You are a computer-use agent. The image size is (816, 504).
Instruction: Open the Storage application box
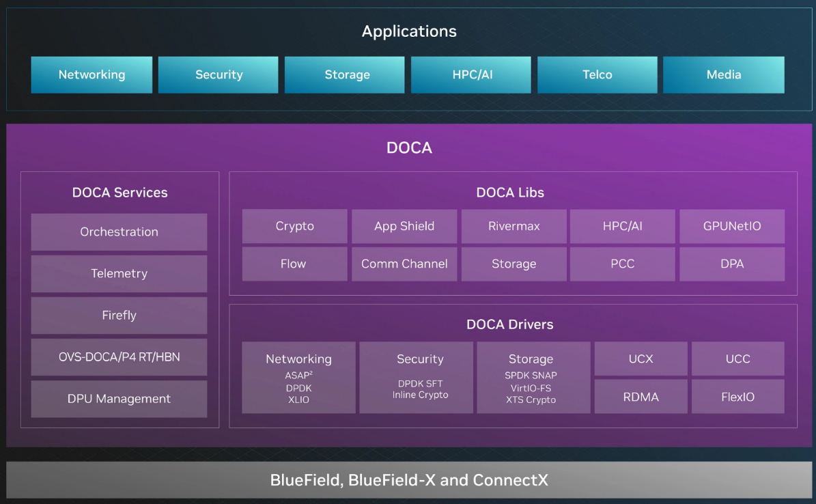coord(345,75)
